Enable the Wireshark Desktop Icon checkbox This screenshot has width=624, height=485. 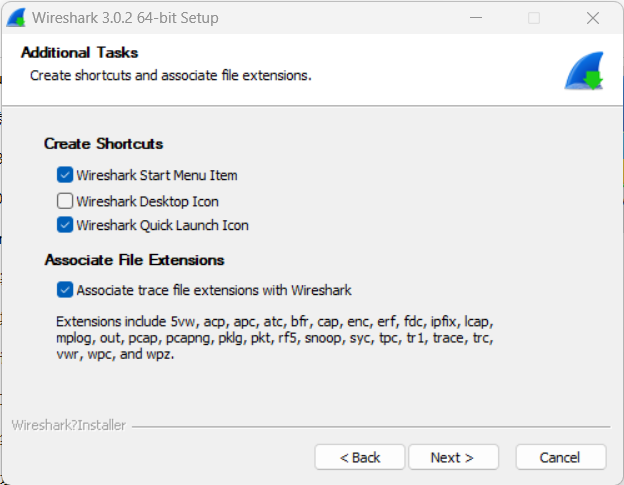pos(66,201)
